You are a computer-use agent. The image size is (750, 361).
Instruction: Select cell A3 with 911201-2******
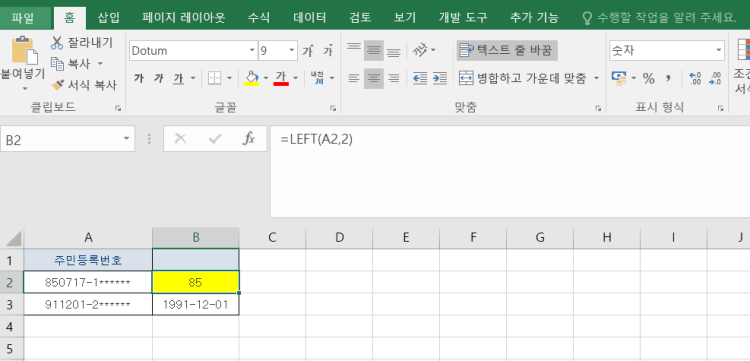click(x=88, y=304)
